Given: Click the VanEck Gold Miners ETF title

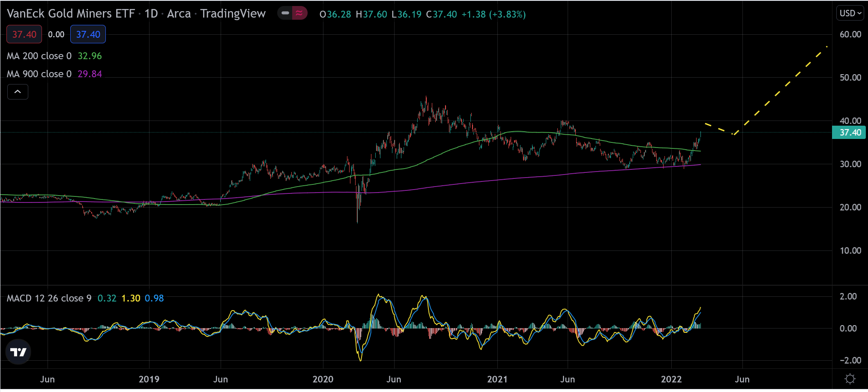Looking at the screenshot, I should tap(71, 14).
